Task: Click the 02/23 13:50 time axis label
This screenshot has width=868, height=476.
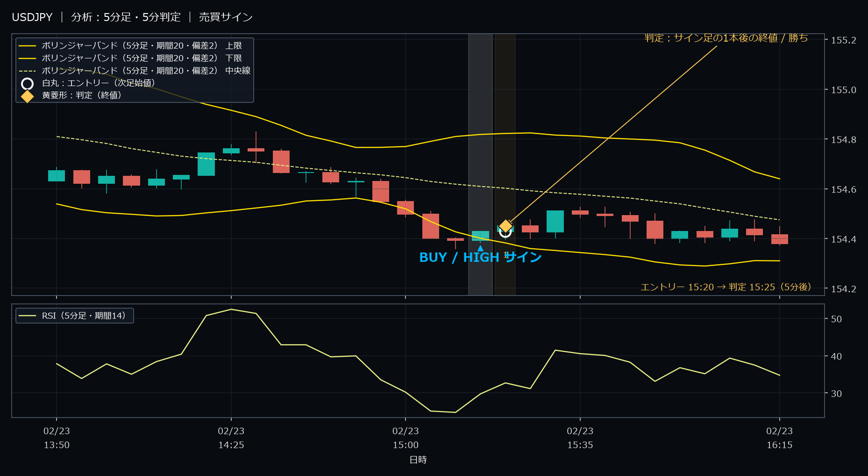Action: [x=57, y=438]
